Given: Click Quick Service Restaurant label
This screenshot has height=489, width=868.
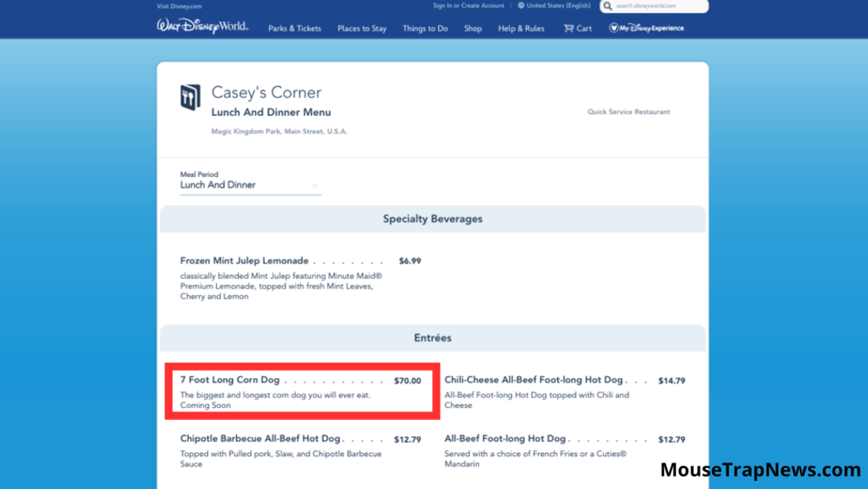Looking at the screenshot, I should [x=628, y=112].
